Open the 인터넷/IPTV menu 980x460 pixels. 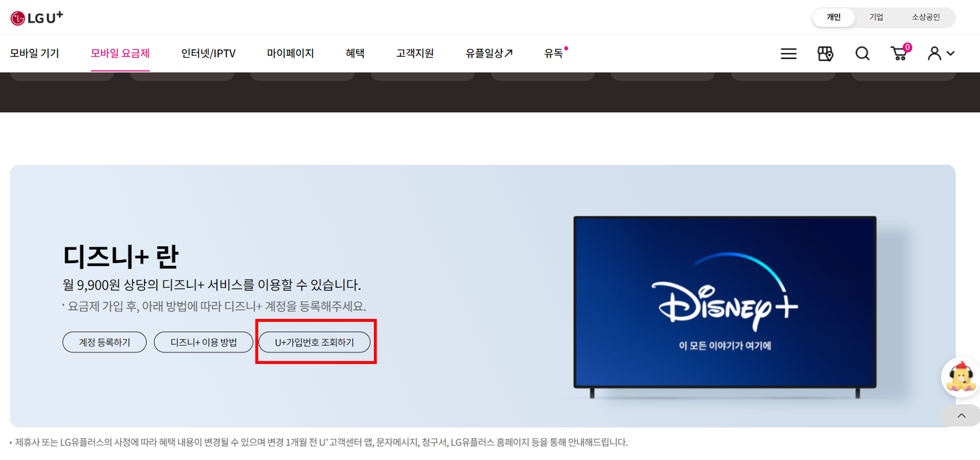(208, 53)
